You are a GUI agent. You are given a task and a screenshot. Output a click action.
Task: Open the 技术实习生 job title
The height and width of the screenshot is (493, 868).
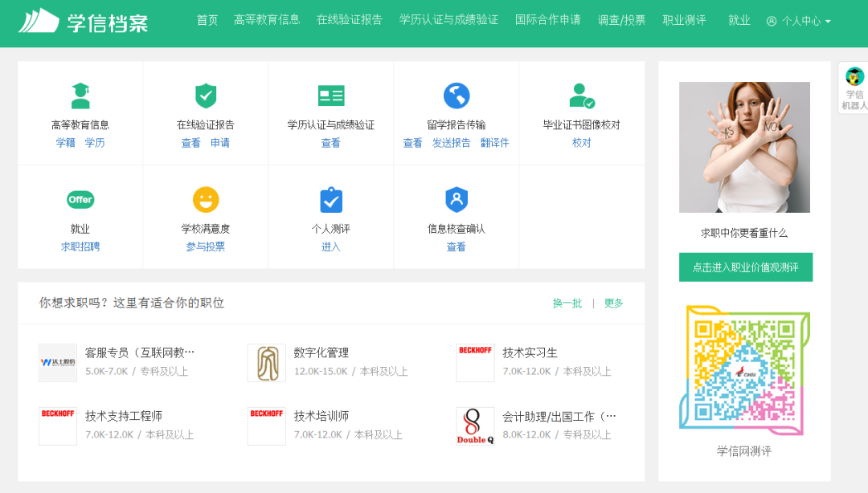[530, 352]
